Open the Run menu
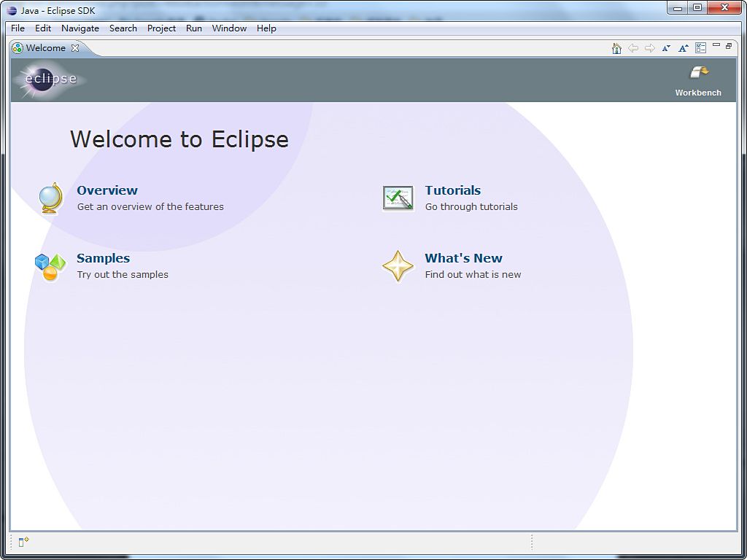747x560 pixels. (x=194, y=28)
